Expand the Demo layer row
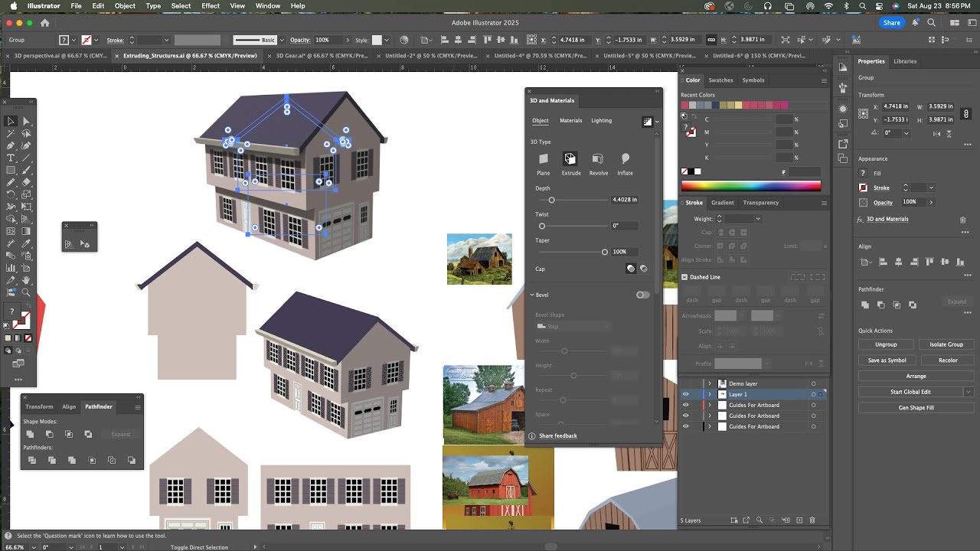The width and height of the screenshot is (980, 551). pyautogui.click(x=709, y=383)
